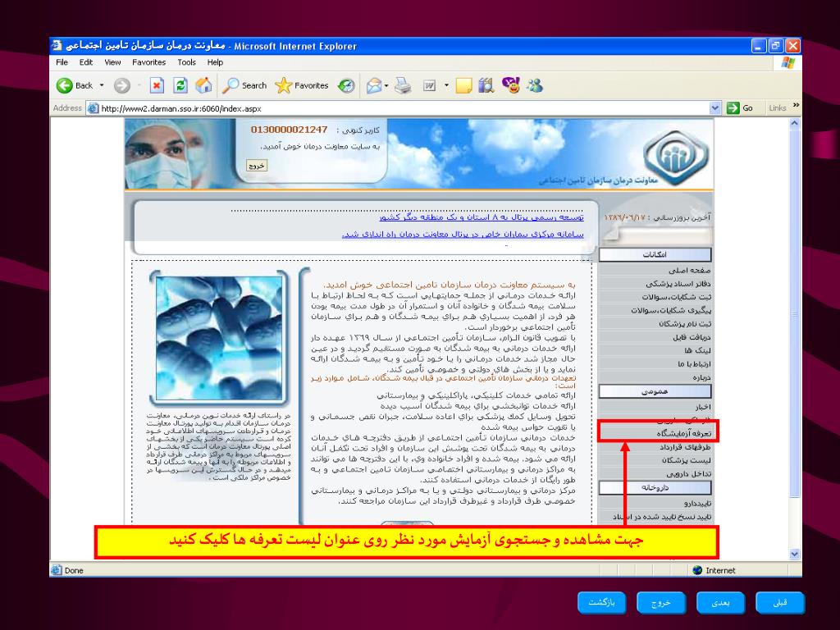Click the Refresh page icon
The image size is (840, 630).
[x=180, y=85]
